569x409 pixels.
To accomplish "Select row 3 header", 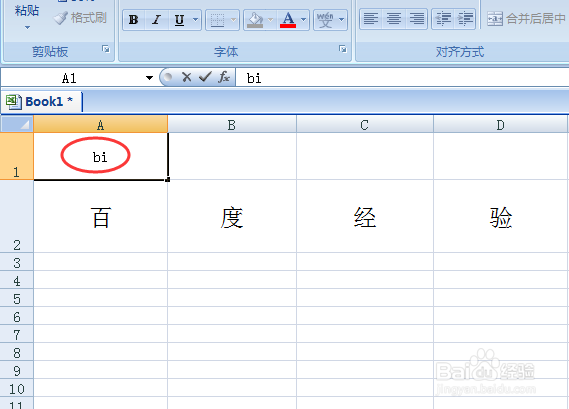I will click(17, 262).
